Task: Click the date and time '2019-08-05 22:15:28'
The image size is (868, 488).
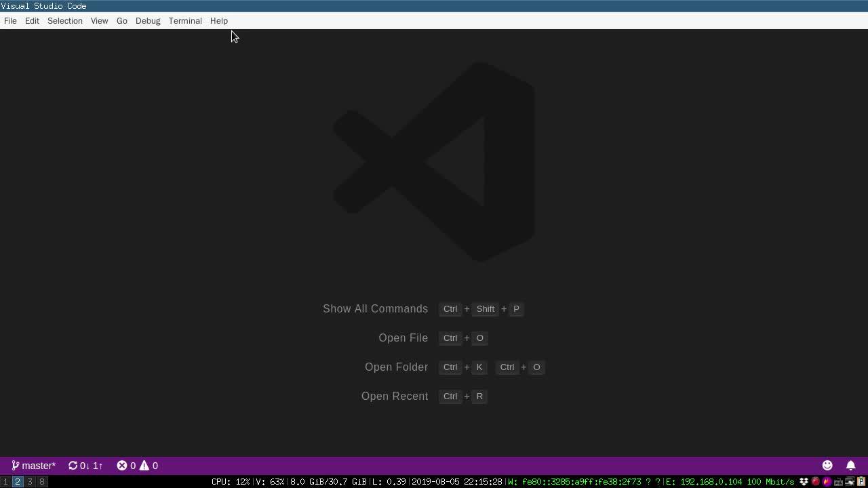Action: click(x=456, y=482)
